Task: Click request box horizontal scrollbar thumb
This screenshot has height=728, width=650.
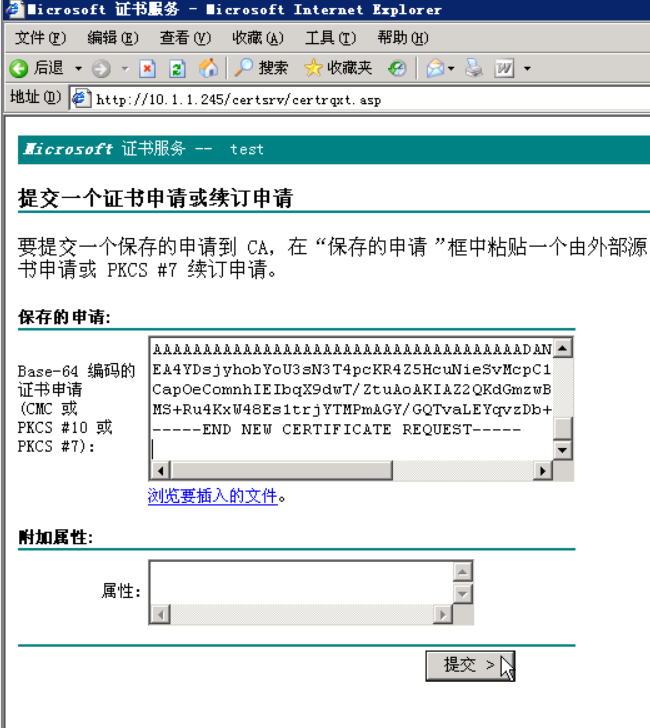Action: point(282,471)
